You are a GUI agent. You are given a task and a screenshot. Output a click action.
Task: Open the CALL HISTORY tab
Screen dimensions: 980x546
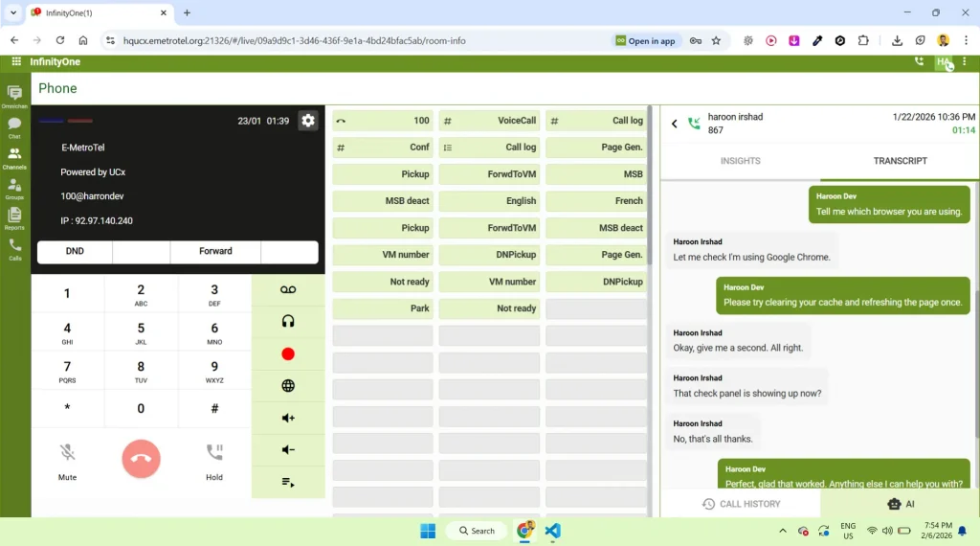point(741,504)
